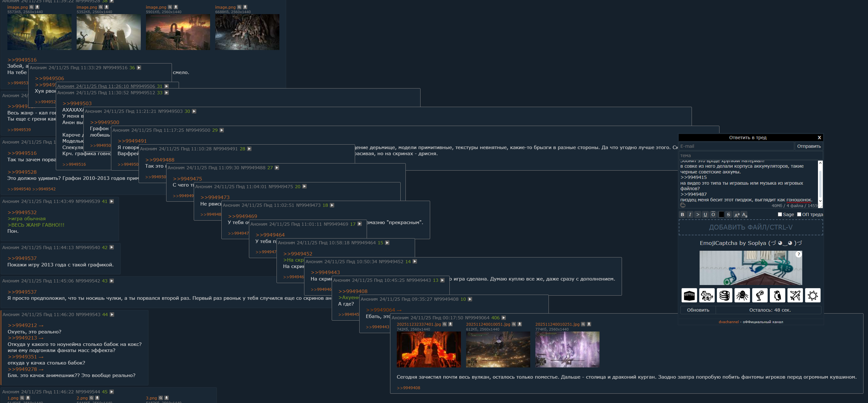
Task: Click the captcha help question mark
Action: [798, 254]
